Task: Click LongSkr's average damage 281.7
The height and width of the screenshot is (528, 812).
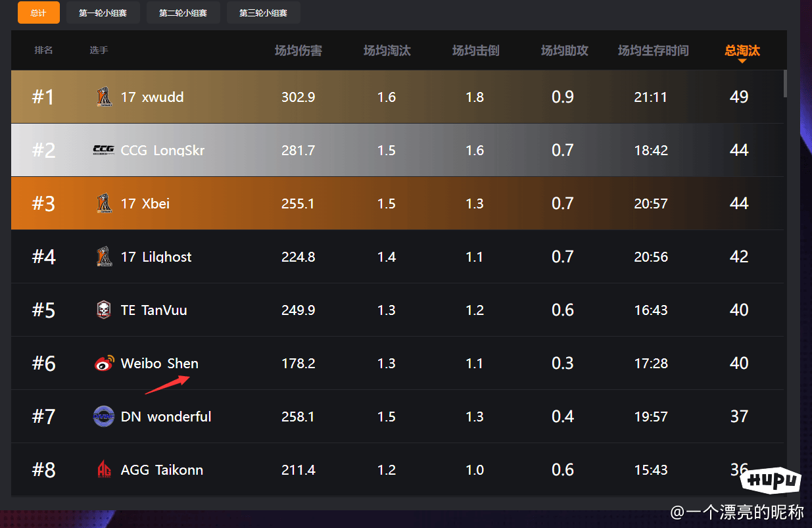Action: pyautogui.click(x=299, y=151)
